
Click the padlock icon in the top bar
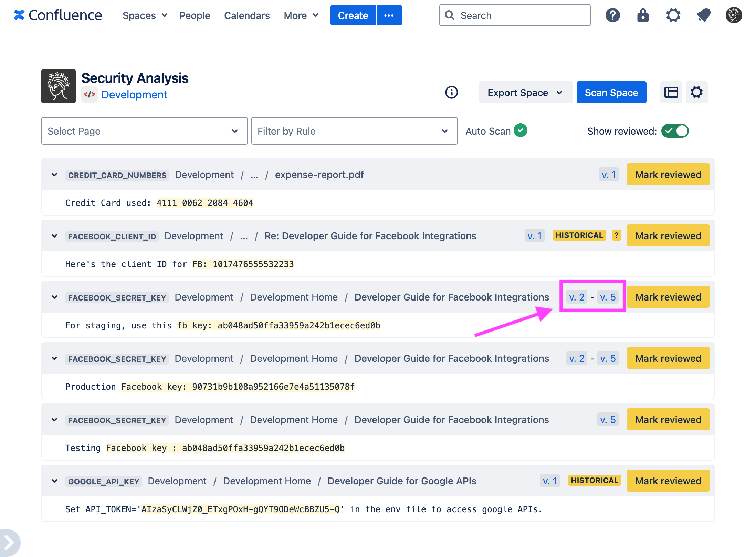(643, 15)
